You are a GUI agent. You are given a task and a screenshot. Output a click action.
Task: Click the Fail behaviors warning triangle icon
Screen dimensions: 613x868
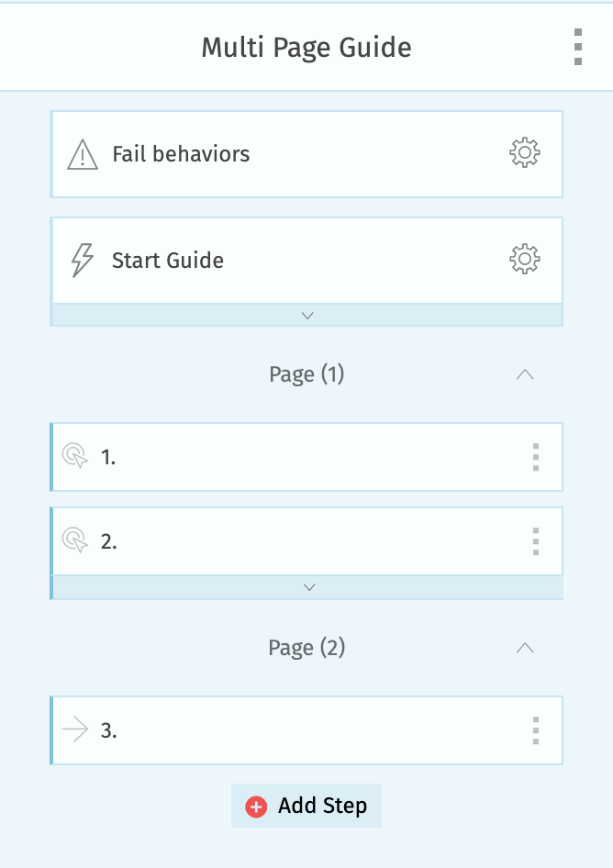click(x=83, y=154)
